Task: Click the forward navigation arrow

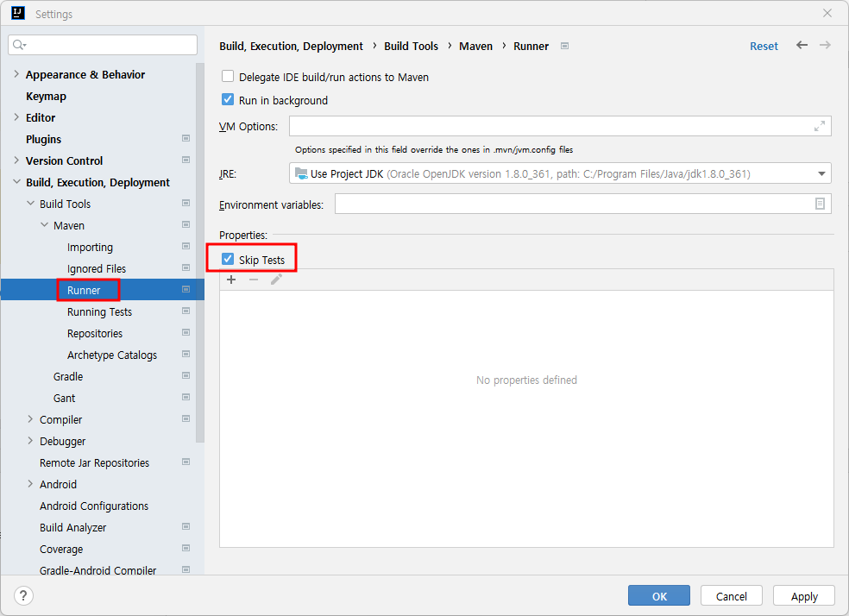Action: click(825, 45)
